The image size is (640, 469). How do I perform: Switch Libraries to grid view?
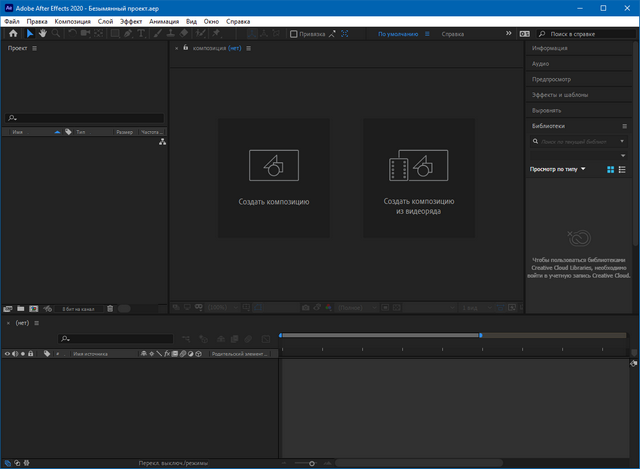[610, 170]
